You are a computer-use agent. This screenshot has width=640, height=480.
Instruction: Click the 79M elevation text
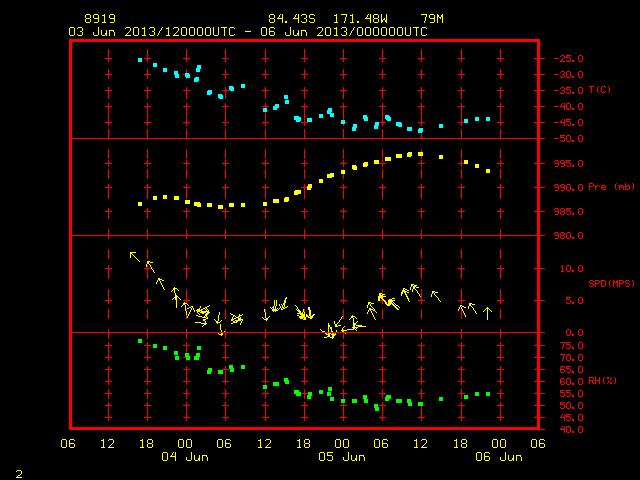(432, 19)
